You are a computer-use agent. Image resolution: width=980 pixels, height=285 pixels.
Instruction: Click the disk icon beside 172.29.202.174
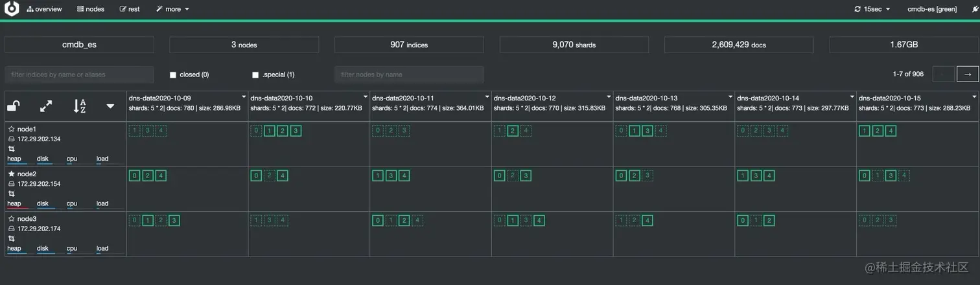coord(12,229)
